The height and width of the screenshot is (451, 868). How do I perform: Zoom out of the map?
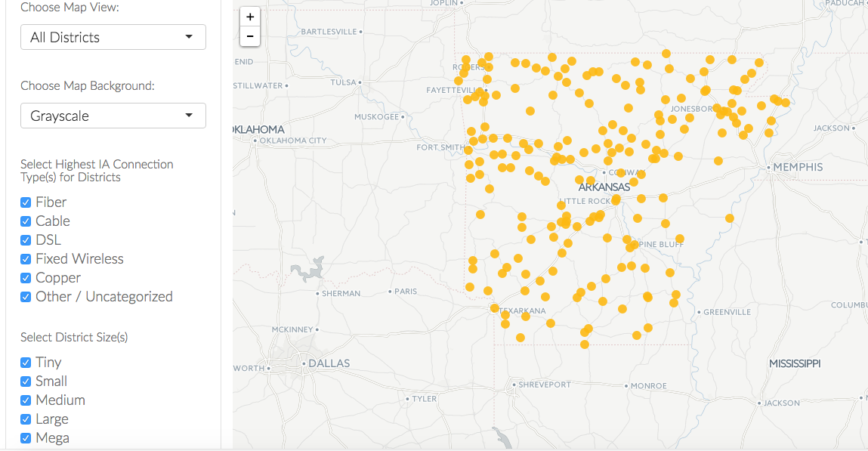click(250, 36)
